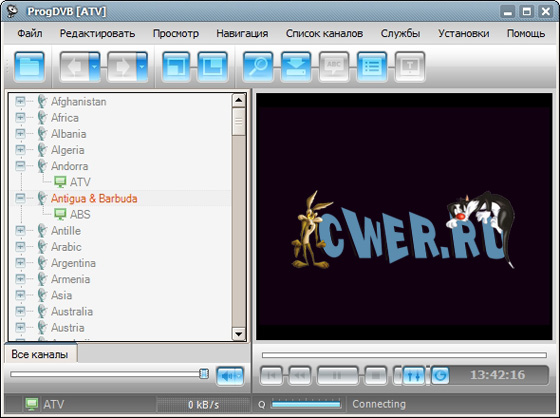Click the magnifier search toolbar icon
Image resolution: width=560 pixels, height=418 pixels.
(x=258, y=67)
